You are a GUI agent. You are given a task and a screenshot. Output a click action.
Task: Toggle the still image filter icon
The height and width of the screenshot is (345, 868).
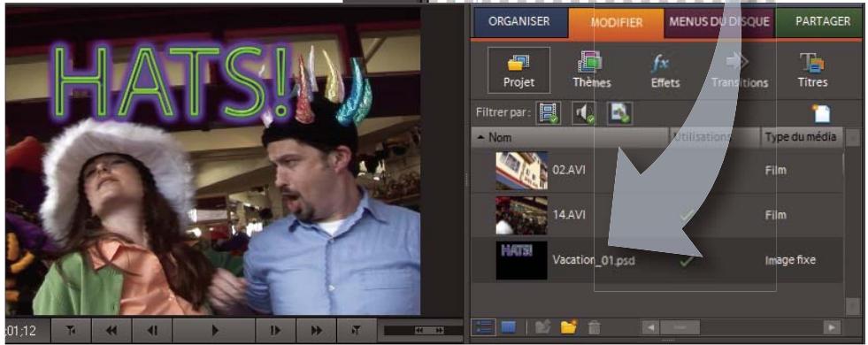(619, 113)
